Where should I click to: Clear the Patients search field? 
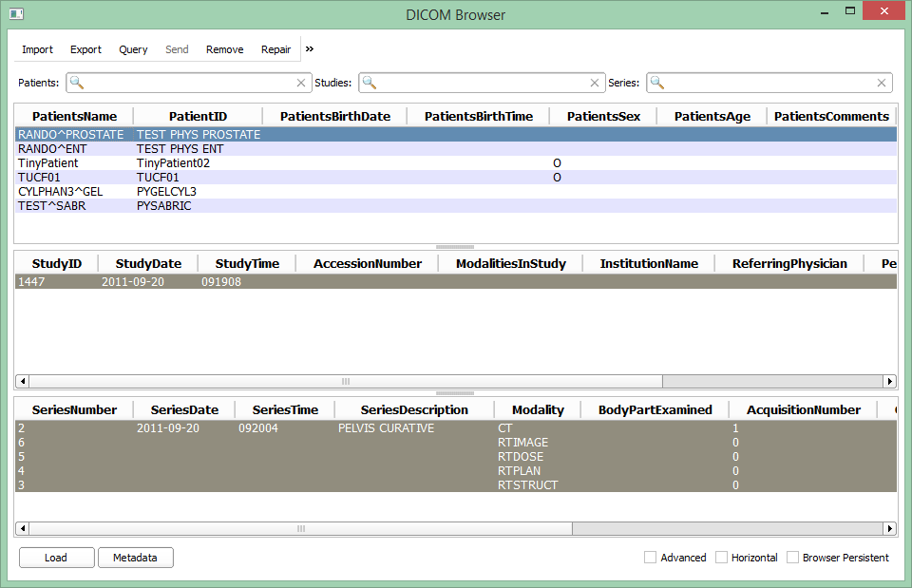[301, 83]
